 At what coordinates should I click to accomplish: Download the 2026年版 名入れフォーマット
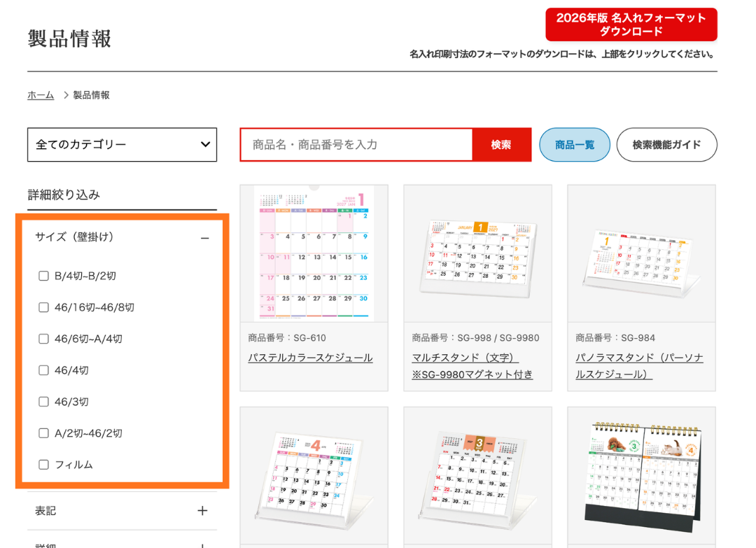tap(631, 24)
